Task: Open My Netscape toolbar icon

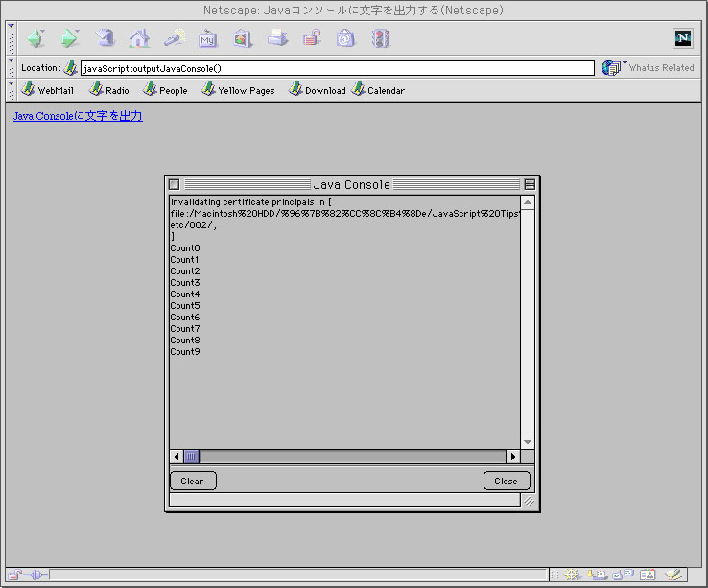Action: (208, 39)
